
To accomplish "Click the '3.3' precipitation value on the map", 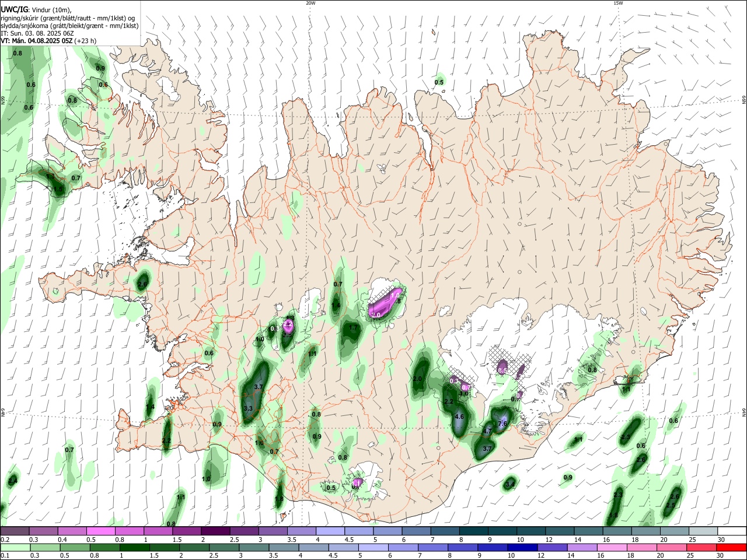I will pyautogui.click(x=247, y=408).
